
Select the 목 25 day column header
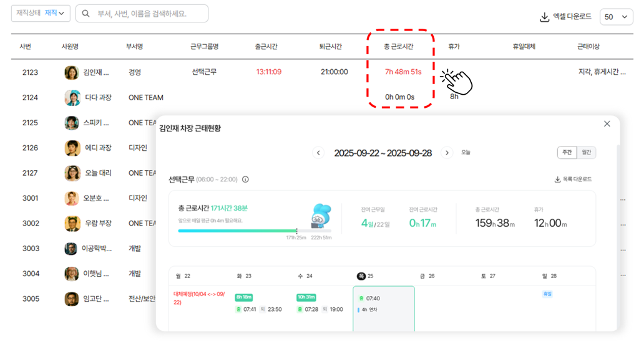[x=366, y=275]
